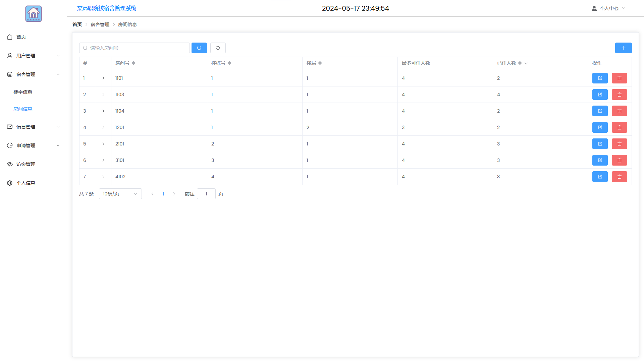Click the dormitory house logo
Image resolution: width=644 pixels, height=362 pixels.
(34, 14)
